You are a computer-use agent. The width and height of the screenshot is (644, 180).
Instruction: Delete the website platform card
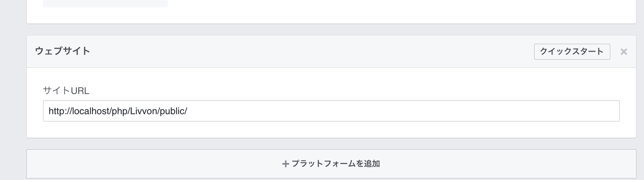[624, 52]
